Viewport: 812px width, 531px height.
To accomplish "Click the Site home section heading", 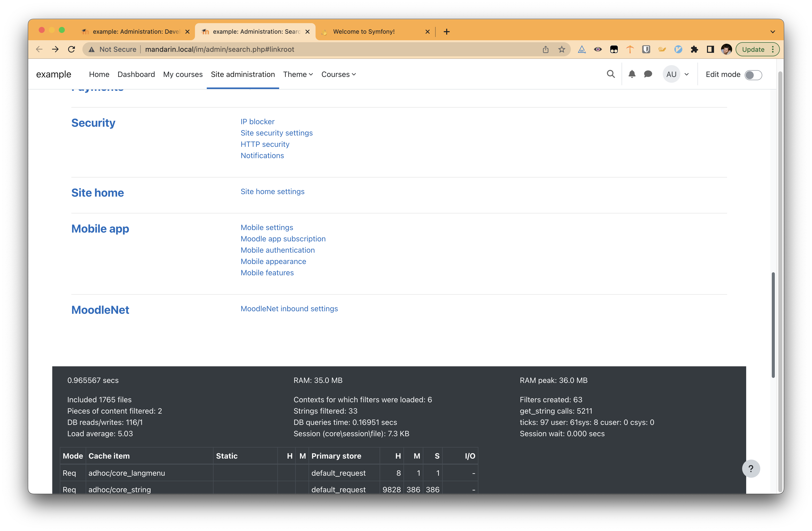I will (x=97, y=193).
